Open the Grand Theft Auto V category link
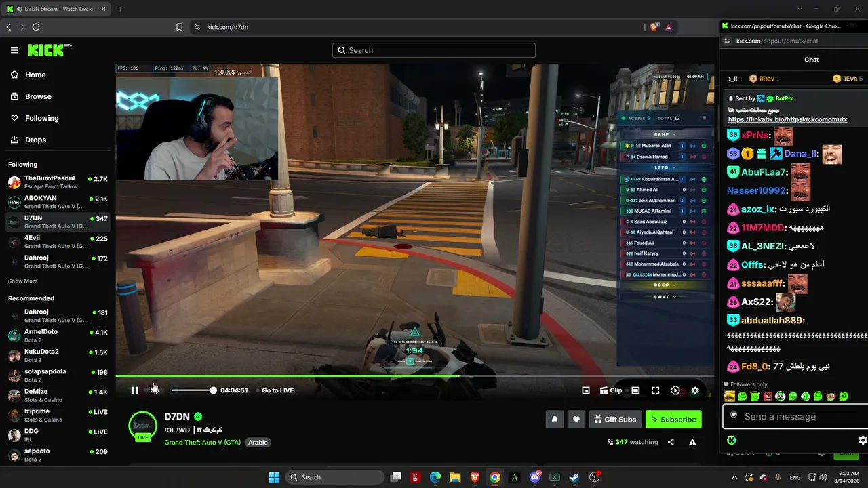The image size is (868, 488). tap(202, 443)
